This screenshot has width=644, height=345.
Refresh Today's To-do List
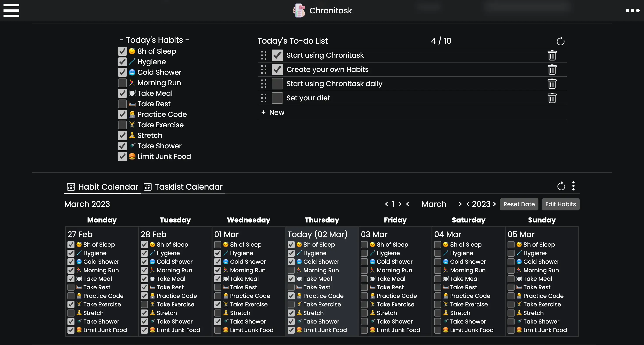(561, 41)
